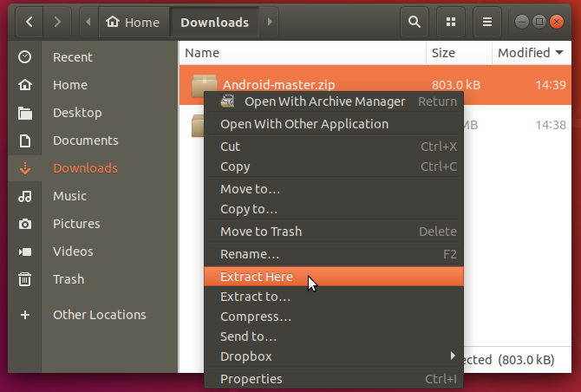Click the Home path bar button
This screenshot has width=581, height=392.
[x=134, y=22]
